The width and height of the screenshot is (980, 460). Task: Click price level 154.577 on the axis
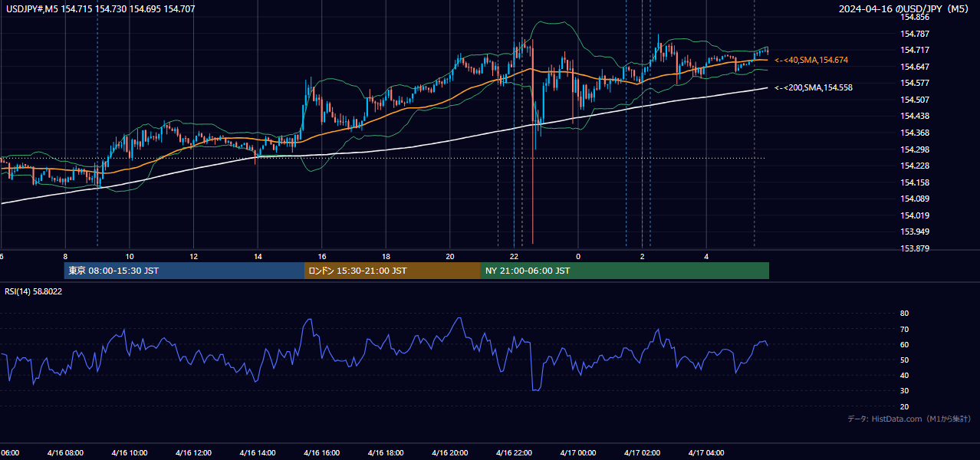click(914, 83)
